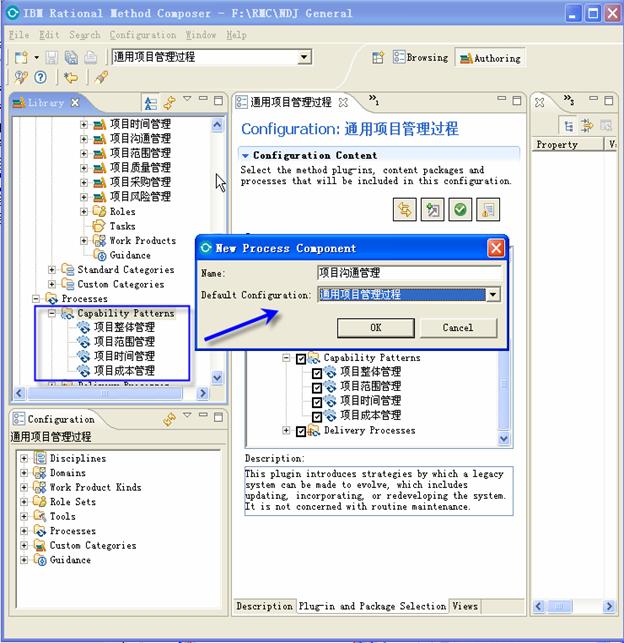Switch to the Description tab of the editor

(x=264, y=607)
